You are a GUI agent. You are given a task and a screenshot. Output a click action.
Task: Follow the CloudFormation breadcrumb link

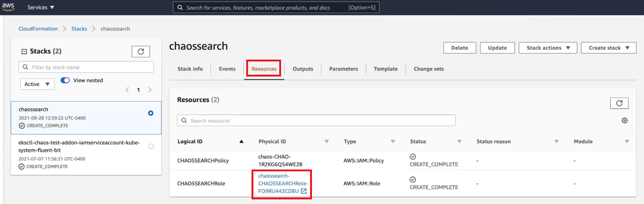[38, 29]
